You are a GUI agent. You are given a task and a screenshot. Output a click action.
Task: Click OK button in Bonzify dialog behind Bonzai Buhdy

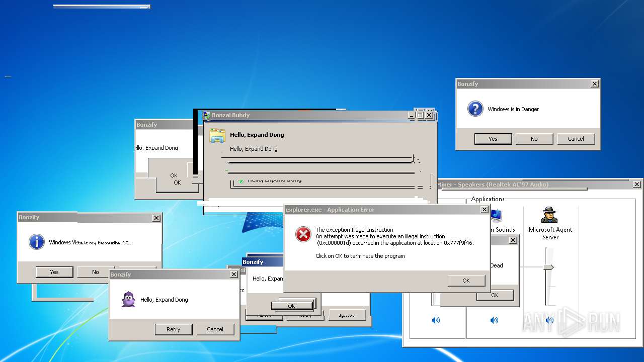(x=177, y=183)
